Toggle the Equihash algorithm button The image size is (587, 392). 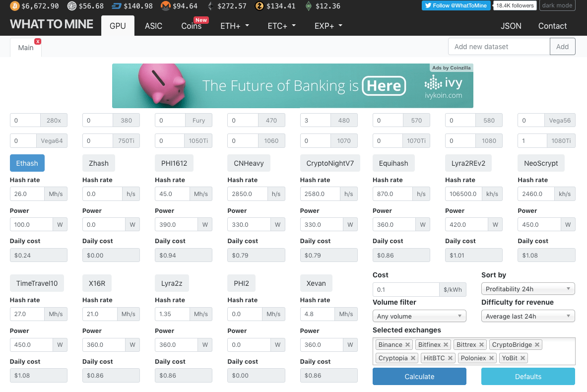coord(393,163)
